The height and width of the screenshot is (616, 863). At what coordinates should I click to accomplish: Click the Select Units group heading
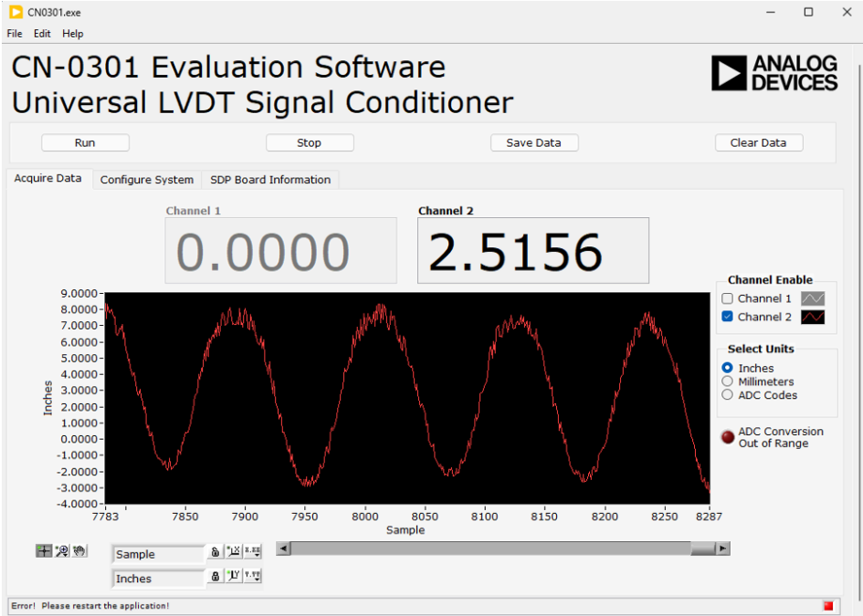tap(761, 349)
